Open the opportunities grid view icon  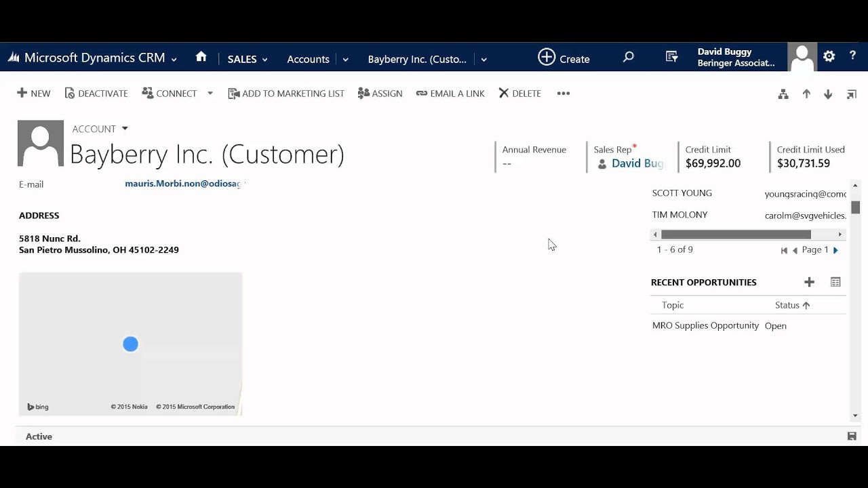pyautogui.click(x=835, y=282)
